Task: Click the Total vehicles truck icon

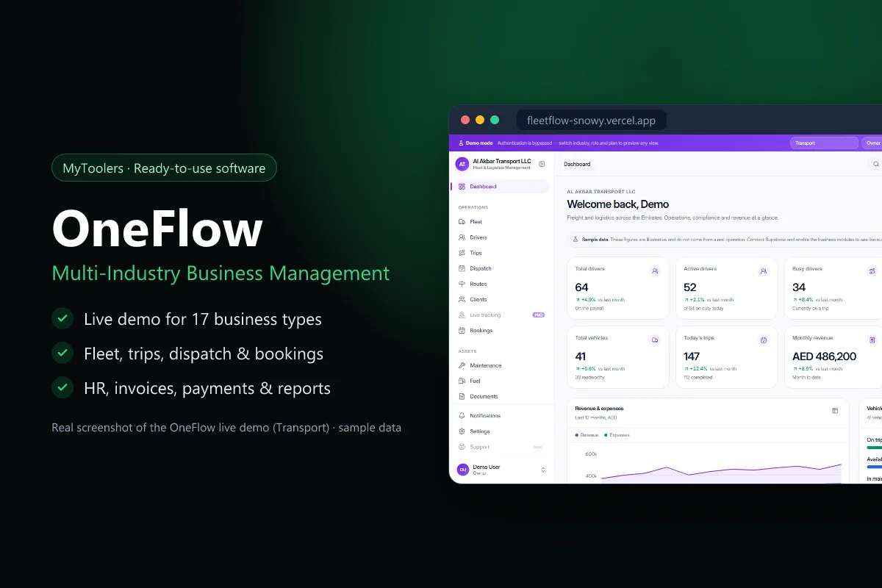Action: [655, 340]
